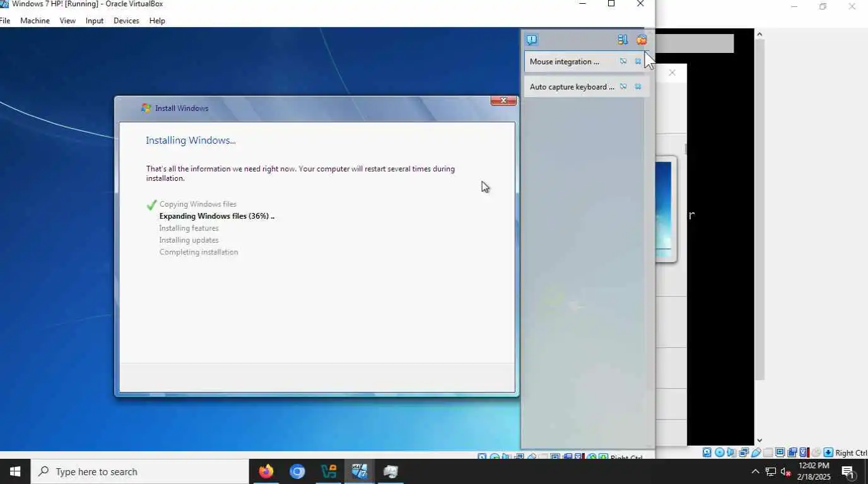
Task: Open the Windows action center notifications
Action: (x=848, y=471)
